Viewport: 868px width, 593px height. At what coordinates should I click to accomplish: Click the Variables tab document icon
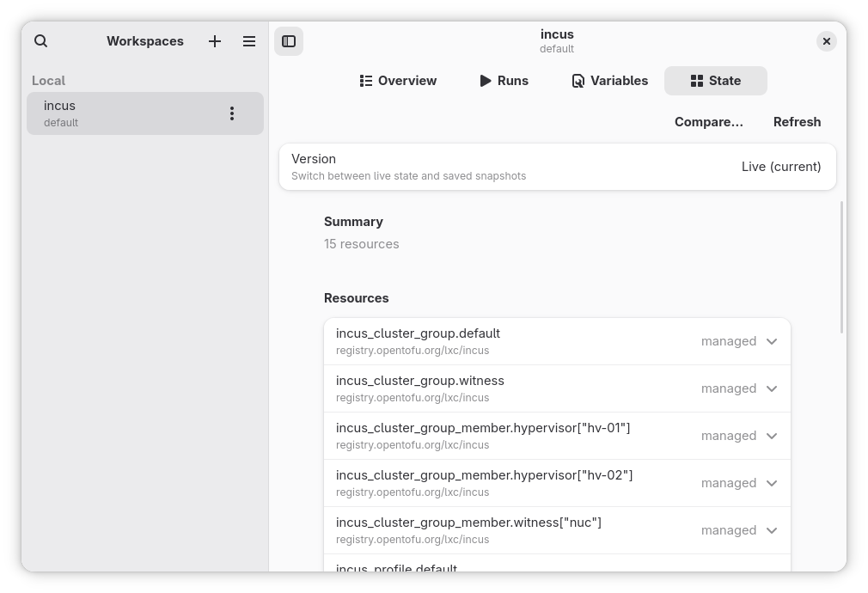click(x=578, y=81)
